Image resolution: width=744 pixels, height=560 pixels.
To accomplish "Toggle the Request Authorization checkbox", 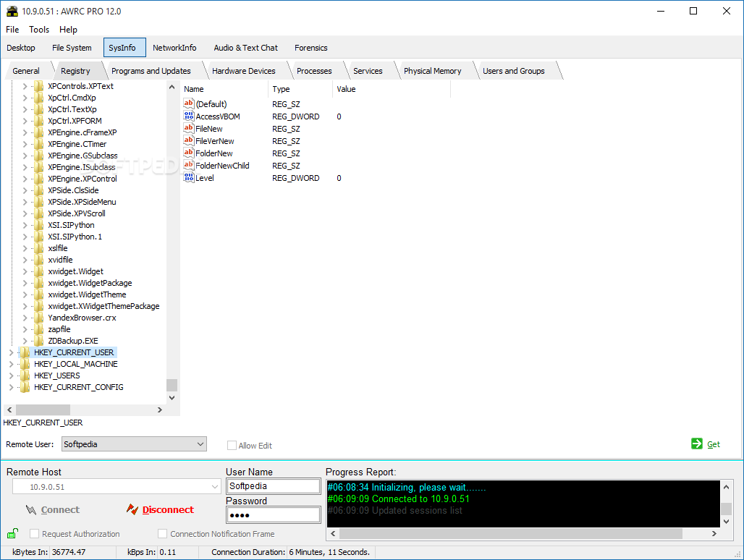I will 34,533.
